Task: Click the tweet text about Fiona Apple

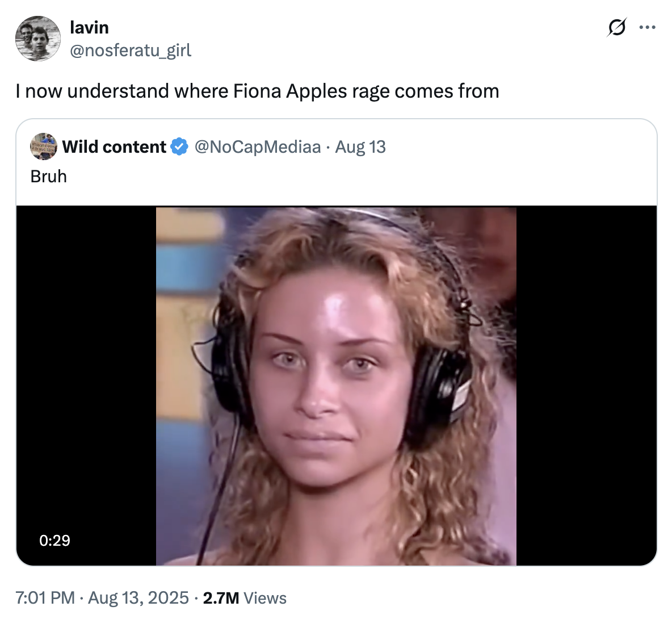Action: [257, 91]
